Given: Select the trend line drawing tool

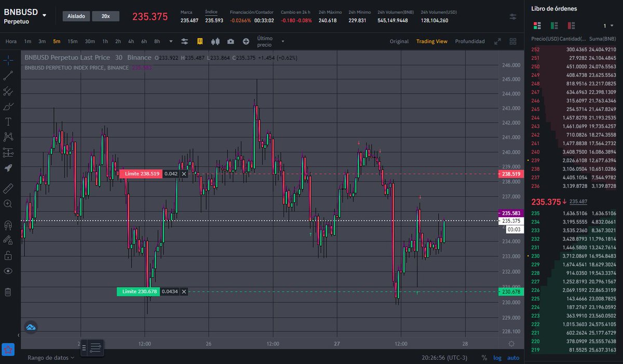Looking at the screenshot, I should [x=8, y=76].
